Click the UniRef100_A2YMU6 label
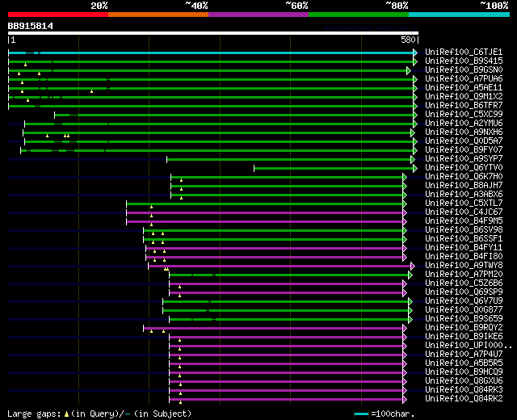517x420 pixels. 464,124
